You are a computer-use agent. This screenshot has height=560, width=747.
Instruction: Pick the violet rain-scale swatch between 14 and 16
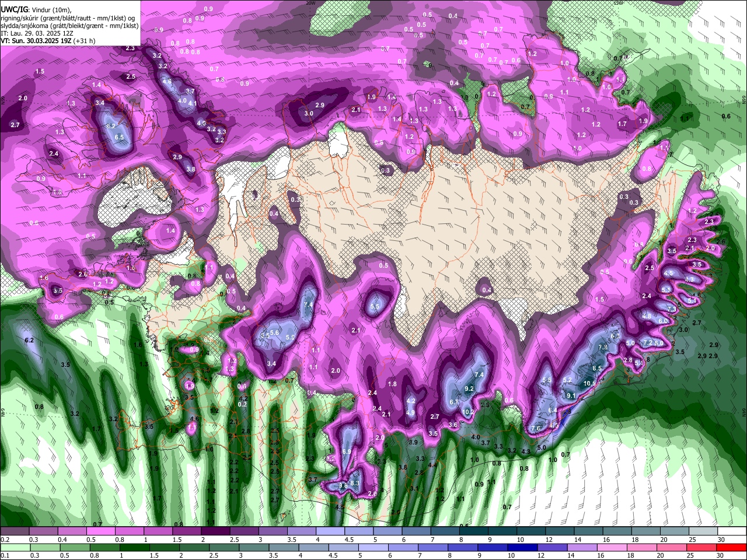click(582, 547)
